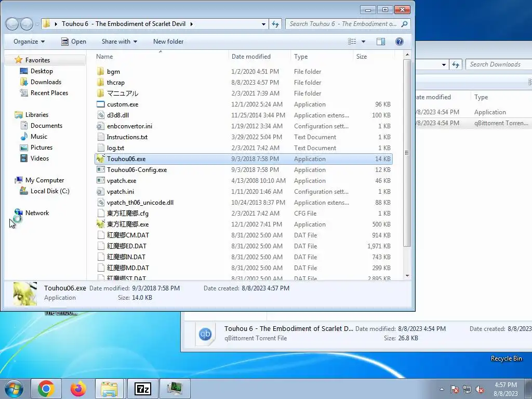Click the scrollbar down arrow
This screenshot has height=399, width=532.
click(x=407, y=276)
